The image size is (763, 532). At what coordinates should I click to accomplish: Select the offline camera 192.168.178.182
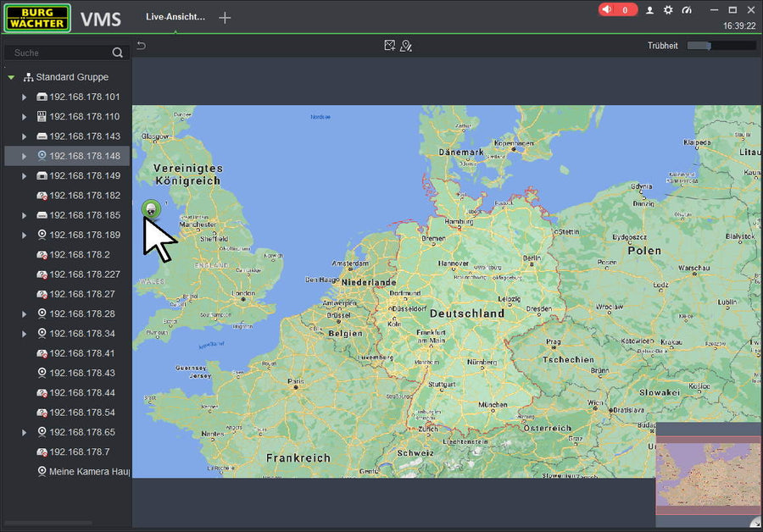pyautogui.click(x=84, y=196)
